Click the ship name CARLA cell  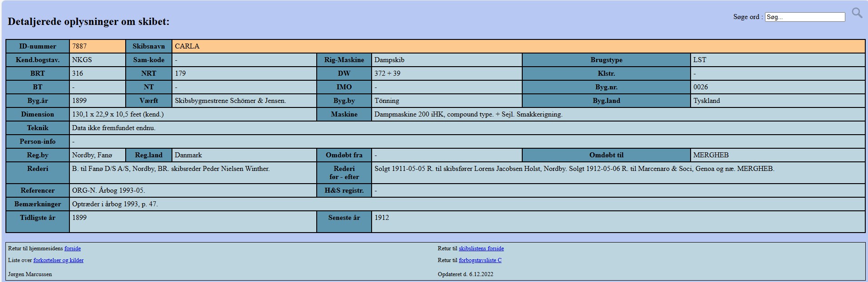click(187, 46)
